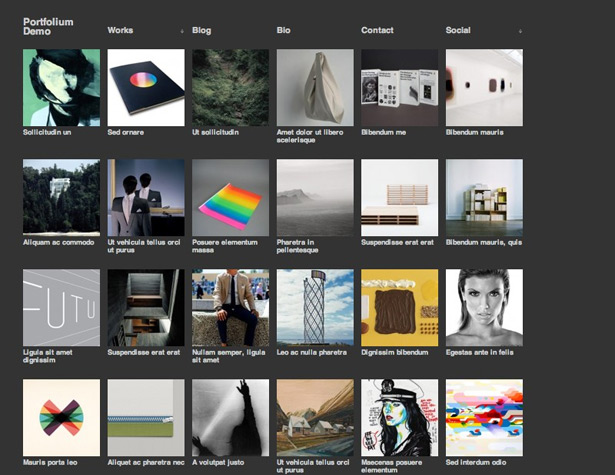Open the Bibendum mauris, quis shelf thumbnail

coord(484,197)
